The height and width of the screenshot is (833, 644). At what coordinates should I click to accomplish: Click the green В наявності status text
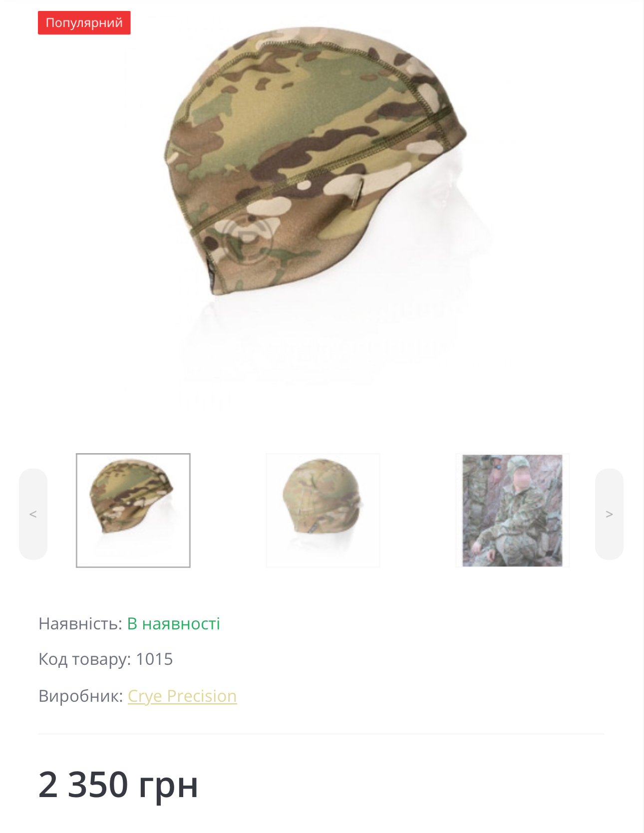coord(174,624)
